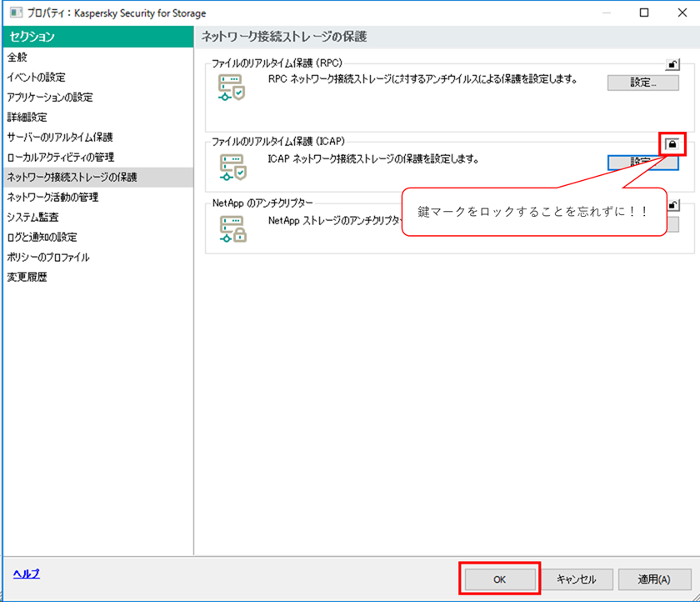Screen dimensions: 700x602
Task: Close the Kaspersky properties window
Action: click(x=682, y=13)
